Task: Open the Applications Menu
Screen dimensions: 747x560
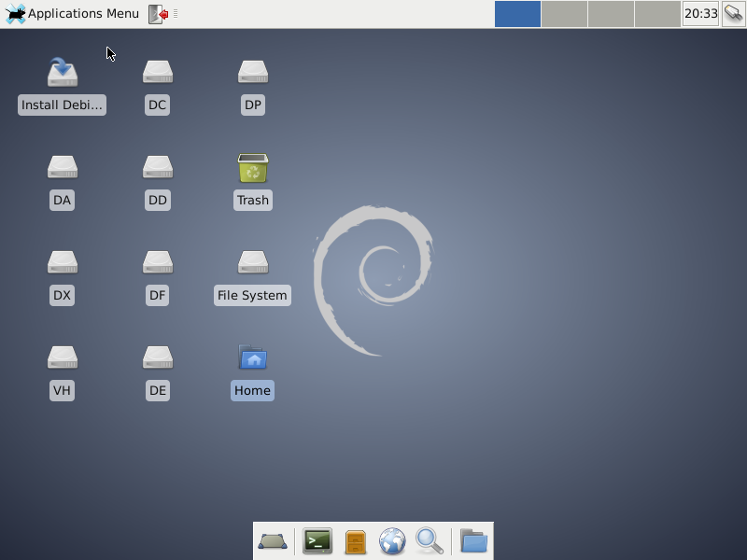Action: 73,14
